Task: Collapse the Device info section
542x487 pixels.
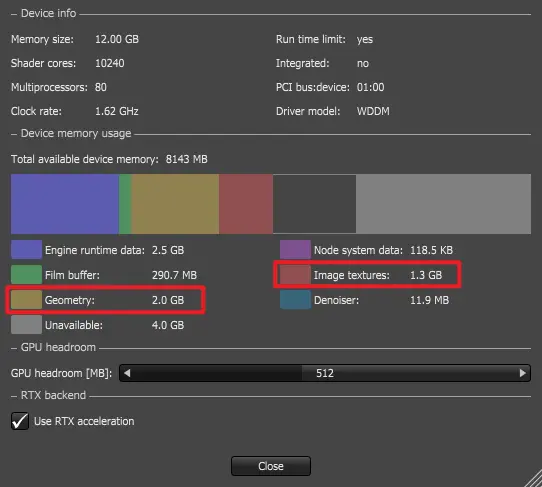Action: [14, 14]
